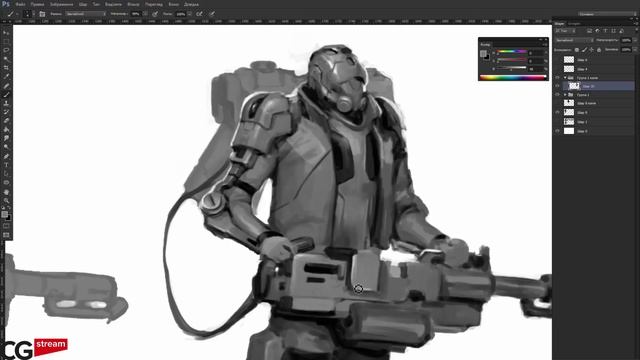Select the Dodge tool

click(6, 147)
